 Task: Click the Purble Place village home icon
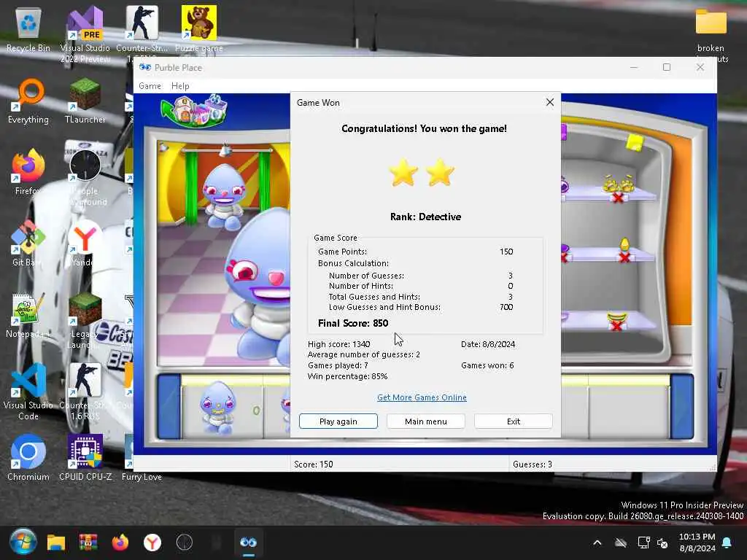point(194,111)
